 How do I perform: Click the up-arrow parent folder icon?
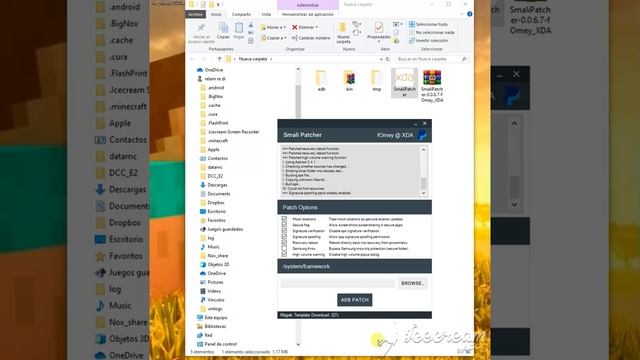[220, 59]
